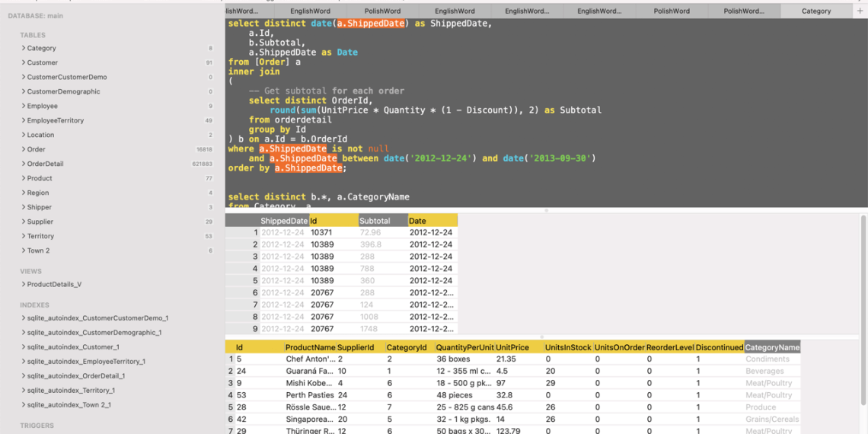
Task: Select the Chef Anton product name cell
Action: (x=310, y=359)
